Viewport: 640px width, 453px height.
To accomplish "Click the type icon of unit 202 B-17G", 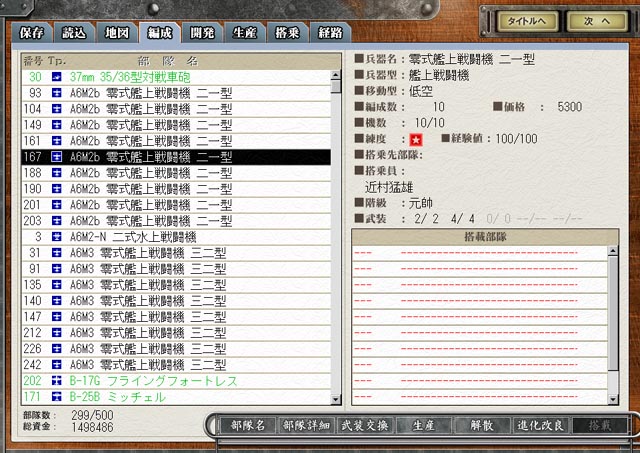I will point(57,381).
